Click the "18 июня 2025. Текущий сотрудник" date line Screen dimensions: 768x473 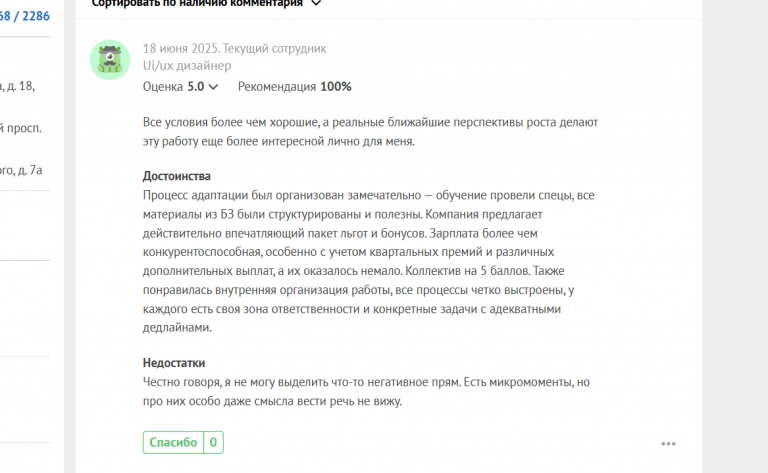click(235, 48)
